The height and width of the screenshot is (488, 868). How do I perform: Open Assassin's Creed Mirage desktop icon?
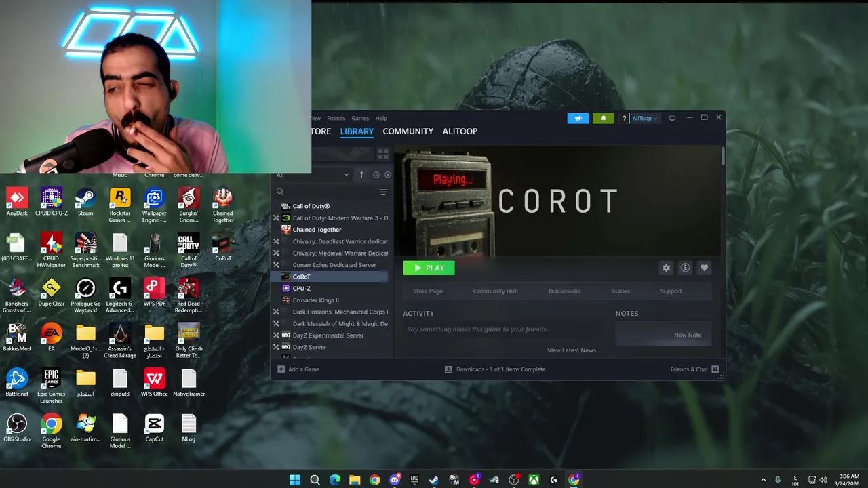pyautogui.click(x=119, y=341)
